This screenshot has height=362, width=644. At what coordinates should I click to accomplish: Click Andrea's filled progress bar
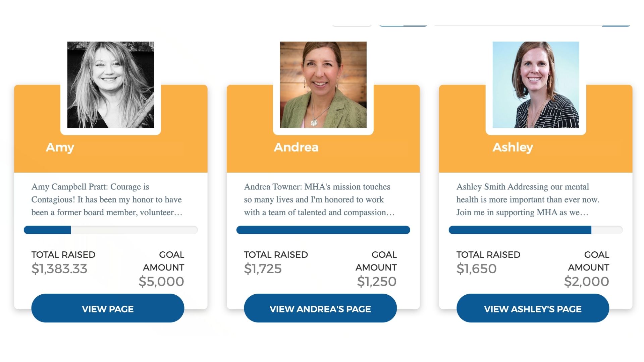click(x=323, y=230)
